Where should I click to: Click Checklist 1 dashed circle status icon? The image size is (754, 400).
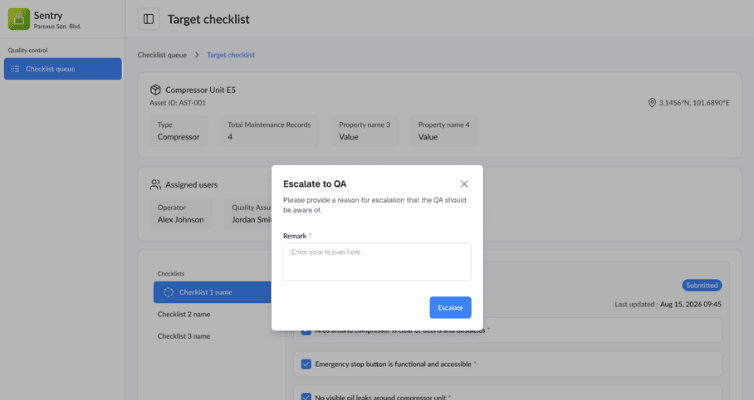click(168, 292)
